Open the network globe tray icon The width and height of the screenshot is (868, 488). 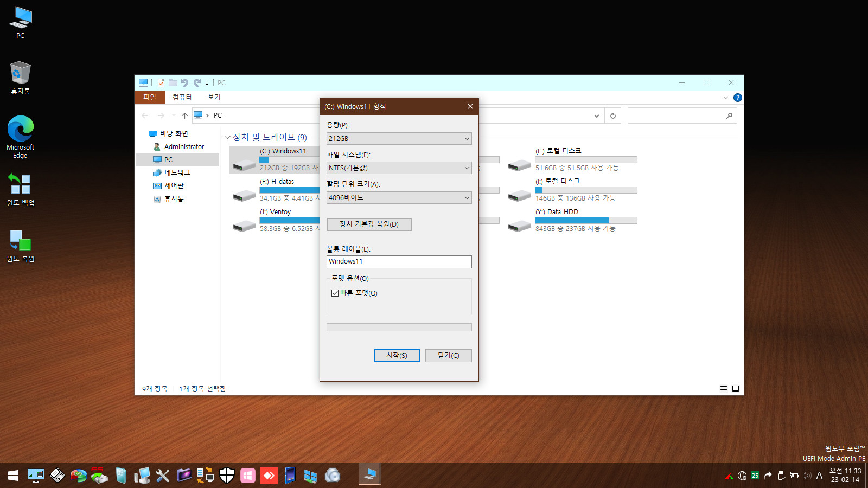coord(742,476)
